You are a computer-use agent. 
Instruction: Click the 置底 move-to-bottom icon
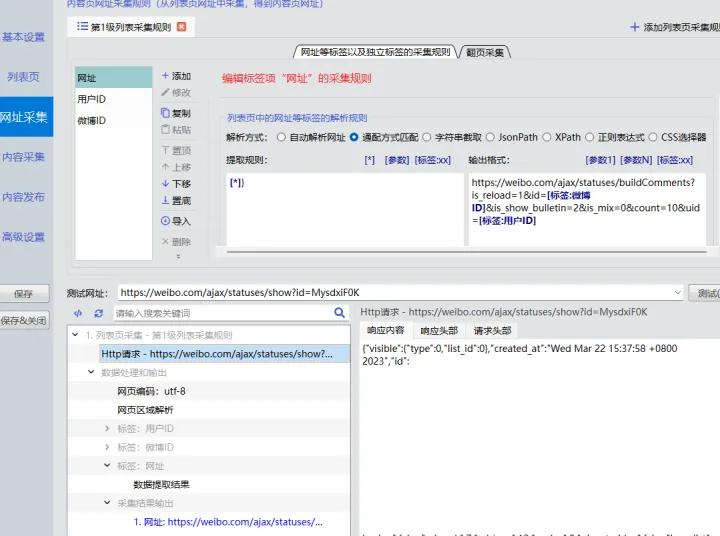[x=165, y=200]
